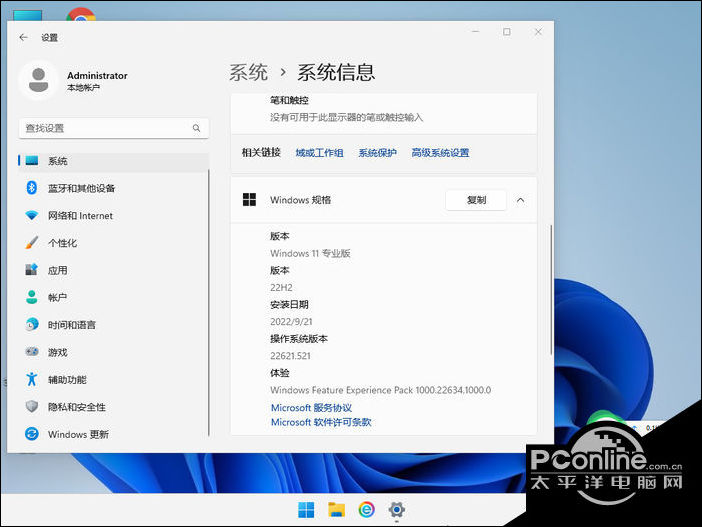Open the 域或工作组 link
The image size is (702, 527).
click(319, 153)
